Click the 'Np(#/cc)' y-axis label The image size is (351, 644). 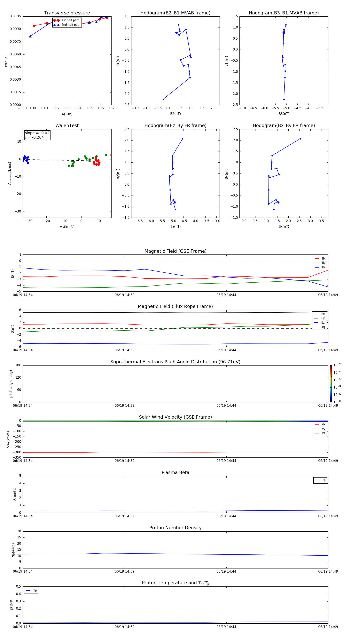click(13, 550)
